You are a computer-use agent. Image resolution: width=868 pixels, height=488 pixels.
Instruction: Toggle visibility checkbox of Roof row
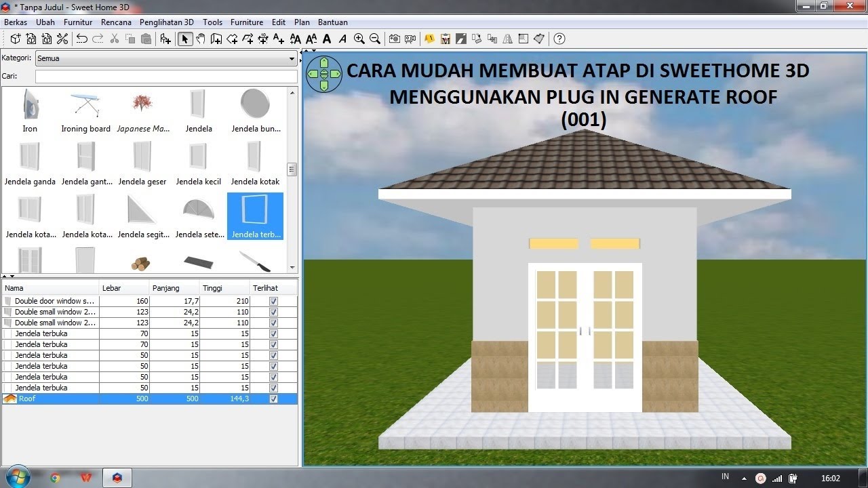click(x=273, y=399)
